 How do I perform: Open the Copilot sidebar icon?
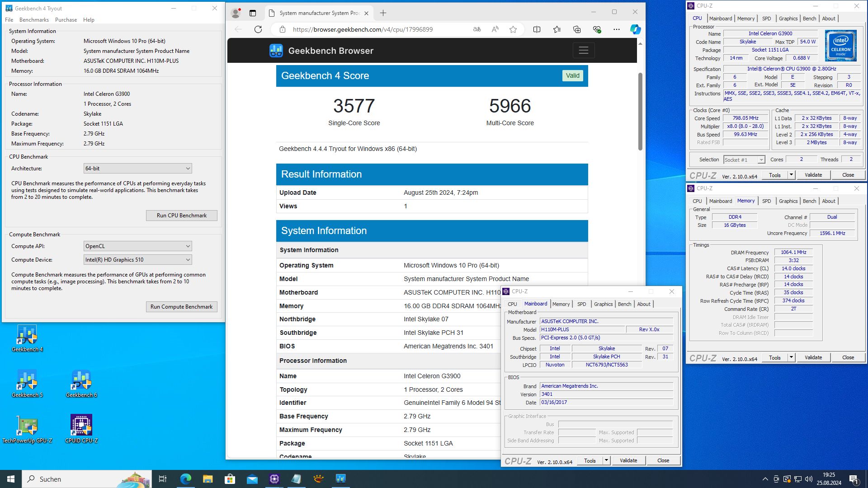pos(636,29)
